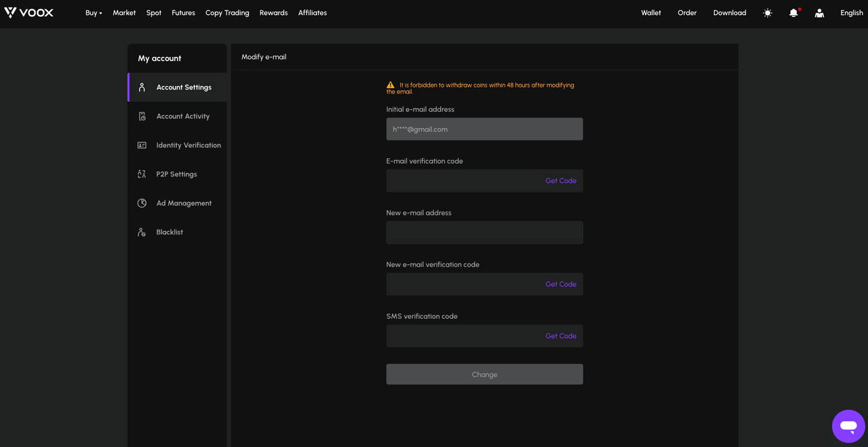The height and width of the screenshot is (447, 868).
Task: Open the Wallet link
Action: [651, 13]
